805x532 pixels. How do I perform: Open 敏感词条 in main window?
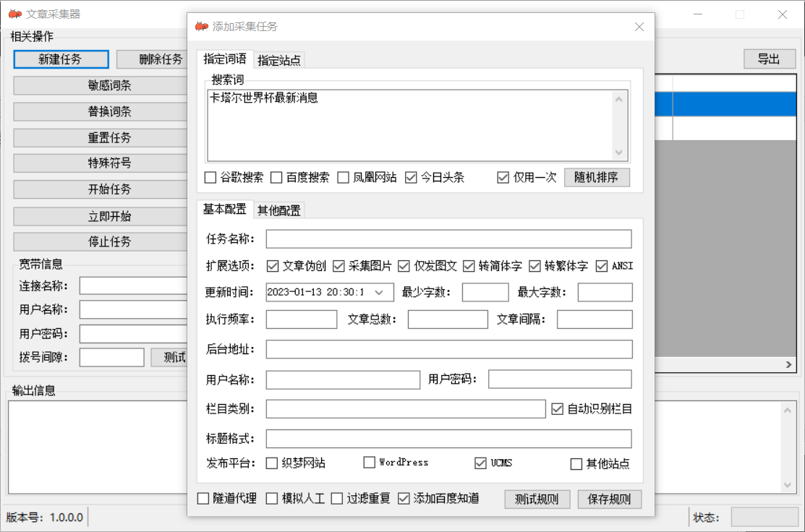(101, 85)
